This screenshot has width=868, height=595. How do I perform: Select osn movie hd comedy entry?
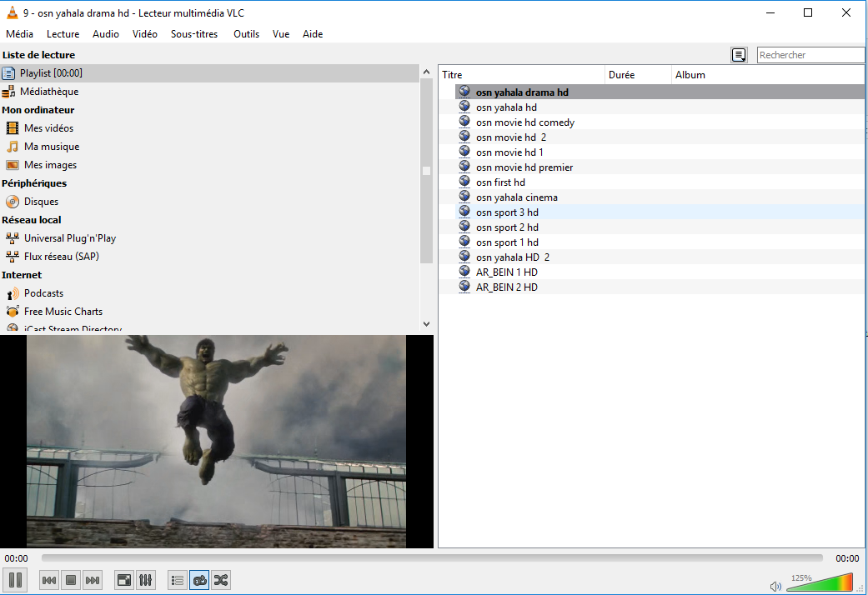[x=660, y=122]
